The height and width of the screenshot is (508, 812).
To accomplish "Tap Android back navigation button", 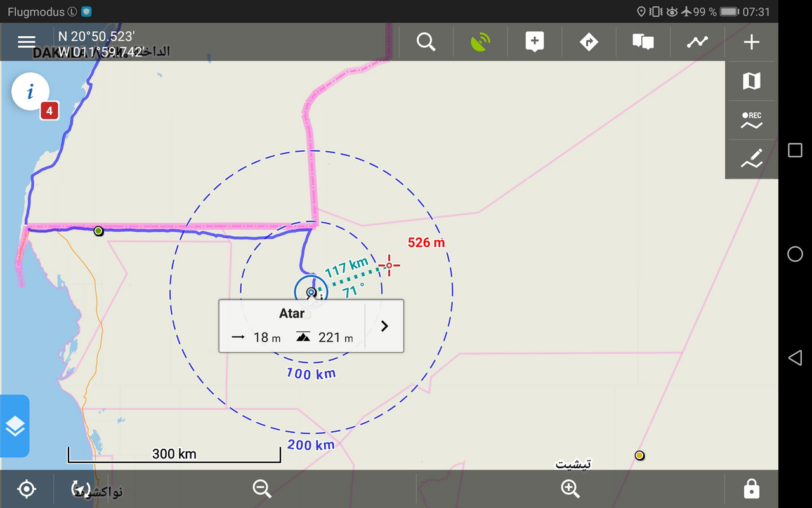I will pos(795,358).
